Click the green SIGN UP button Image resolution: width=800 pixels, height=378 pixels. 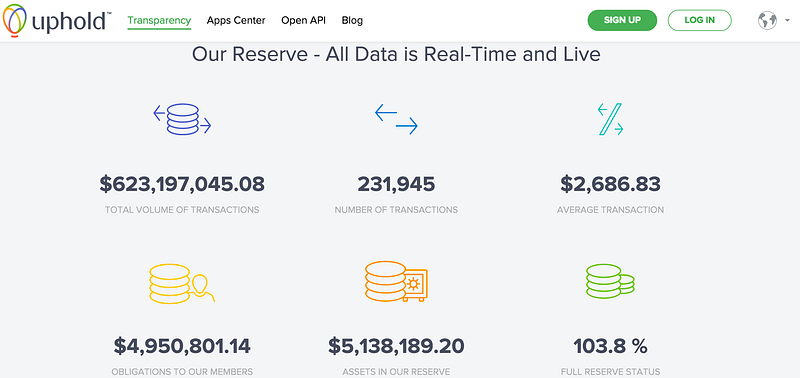[622, 20]
